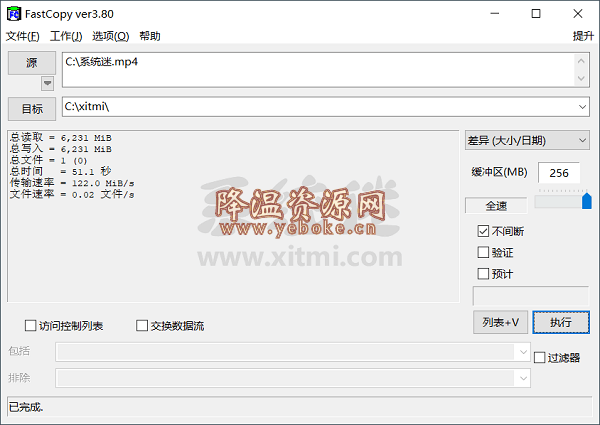600x425 pixels.
Task: Expand the destination path dropdown arrow
Action: [x=582, y=107]
